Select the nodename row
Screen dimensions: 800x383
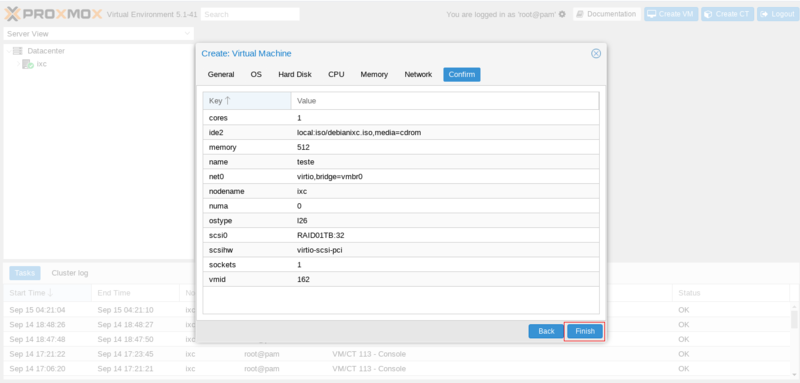coord(401,192)
